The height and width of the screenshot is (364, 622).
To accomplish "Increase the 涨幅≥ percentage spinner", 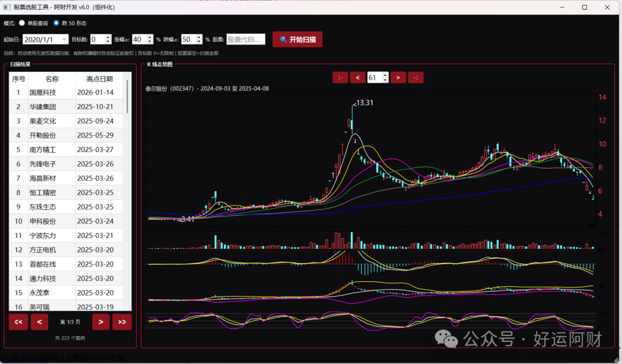I will tap(150, 37).
